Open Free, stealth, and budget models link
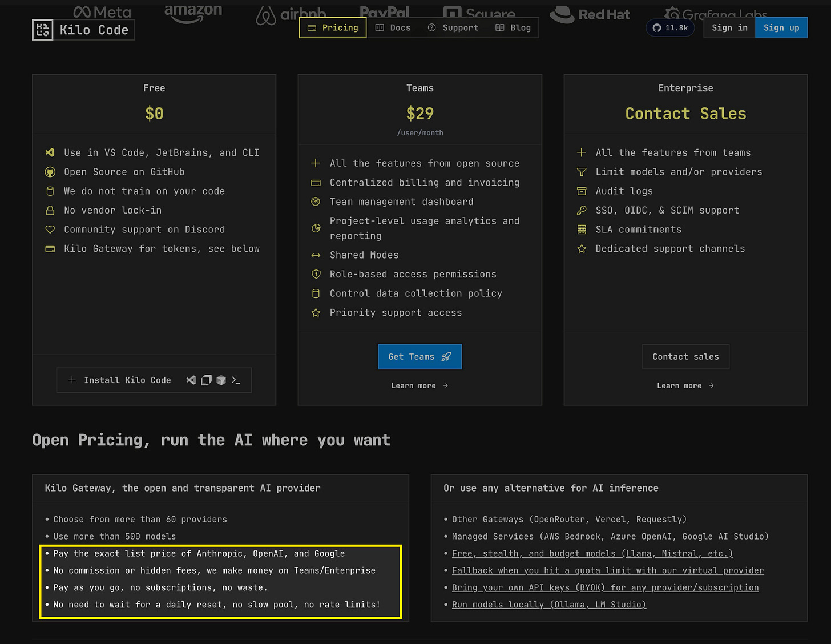The image size is (831, 644). (x=592, y=553)
